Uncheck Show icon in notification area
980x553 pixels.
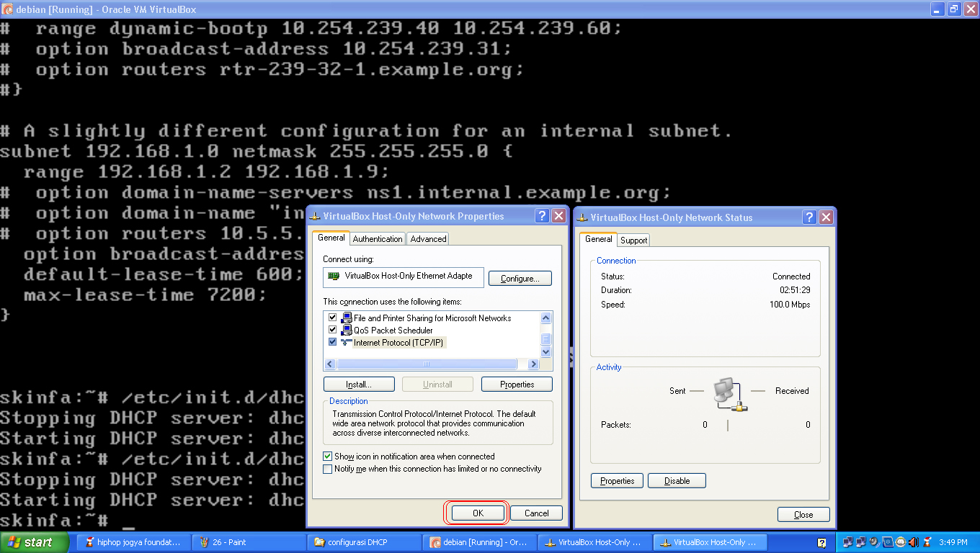[328, 457]
